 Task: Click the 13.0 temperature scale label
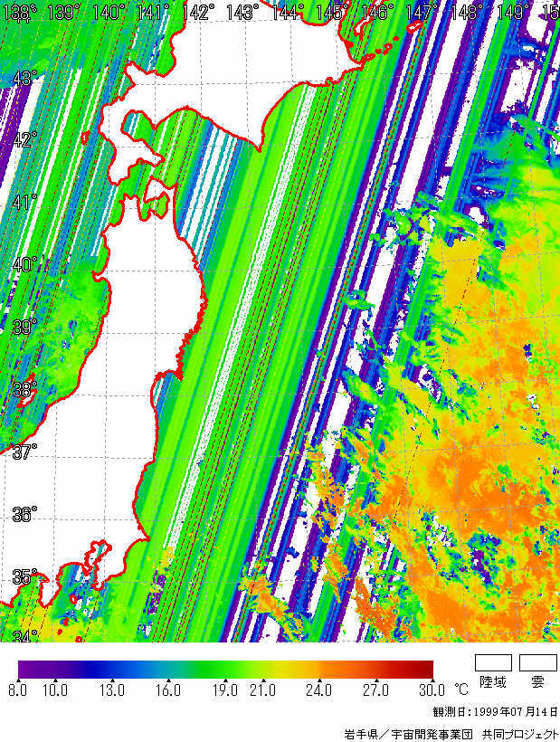tap(112, 690)
